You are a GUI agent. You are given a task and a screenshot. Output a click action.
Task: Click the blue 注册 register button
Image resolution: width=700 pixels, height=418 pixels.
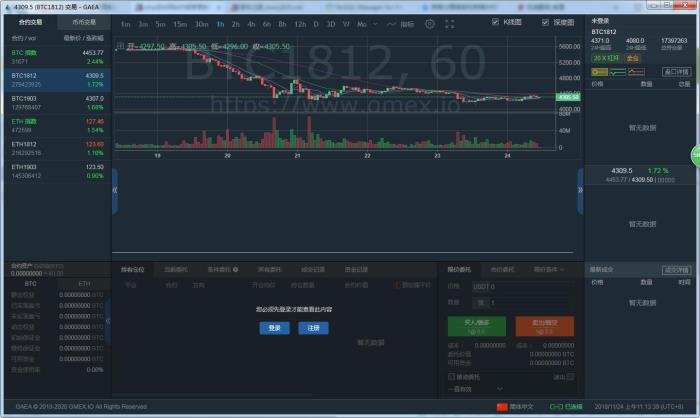coord(313,328)
